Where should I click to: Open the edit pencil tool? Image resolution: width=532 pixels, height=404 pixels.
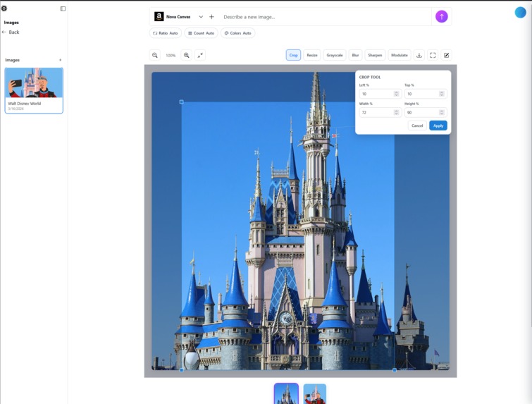447,55
